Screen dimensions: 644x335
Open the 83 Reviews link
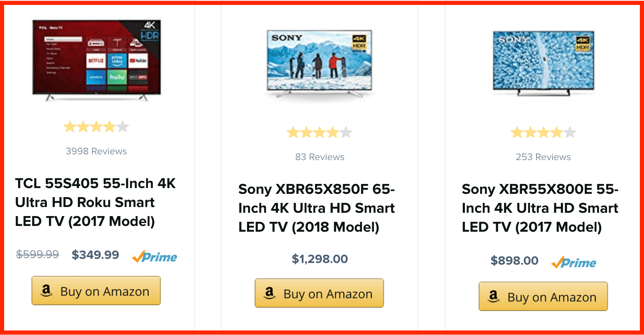[x=320, y=157]
